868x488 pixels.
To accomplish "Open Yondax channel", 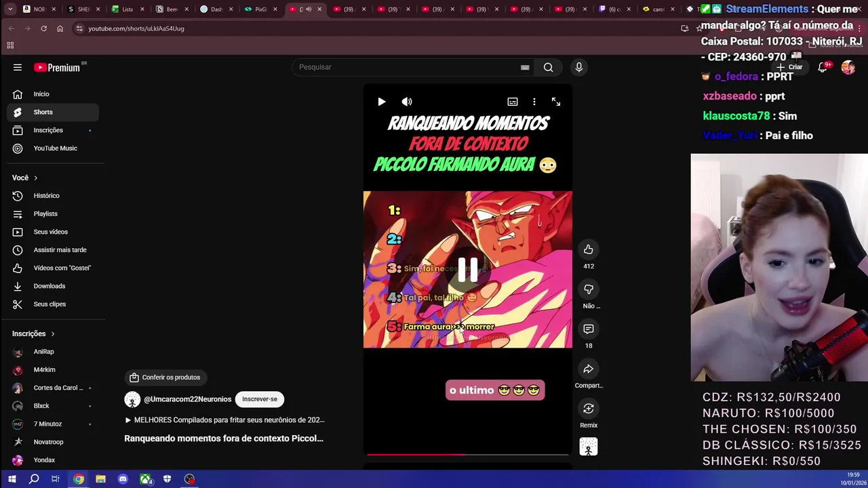I will tap(53, 460).
